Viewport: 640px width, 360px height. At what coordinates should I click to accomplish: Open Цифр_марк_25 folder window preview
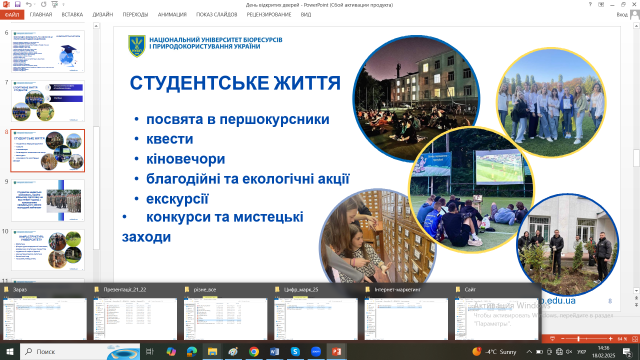[316, 314]
